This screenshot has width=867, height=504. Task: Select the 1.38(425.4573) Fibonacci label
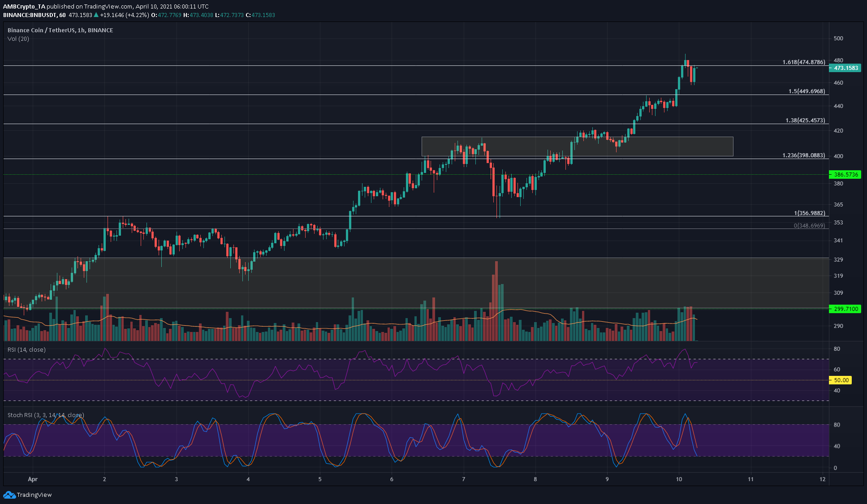(x=805, y=121)
